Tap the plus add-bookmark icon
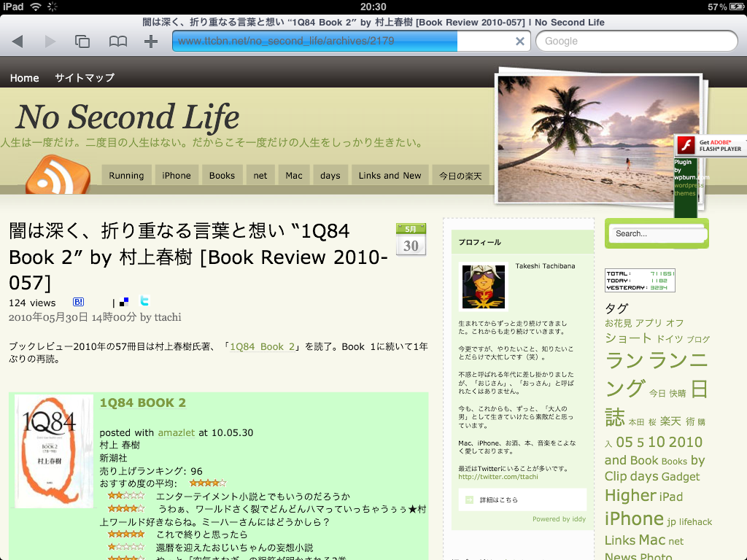The height and width of the screenshot is (560, 747). pos(150,42)
